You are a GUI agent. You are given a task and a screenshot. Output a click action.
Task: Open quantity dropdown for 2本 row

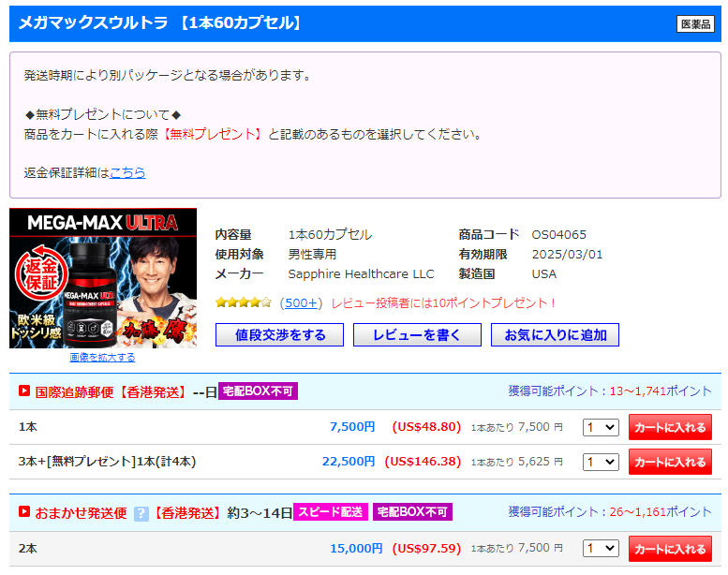(601, 548)
